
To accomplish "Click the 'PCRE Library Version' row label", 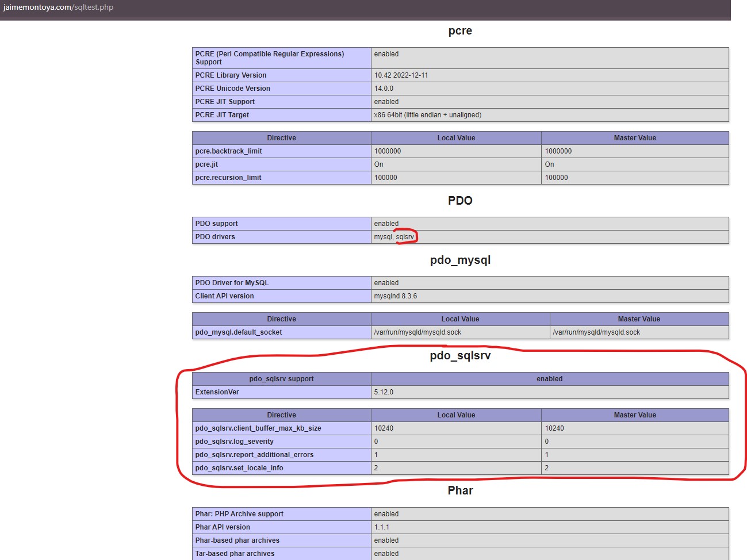I will [x=231, y=75].
